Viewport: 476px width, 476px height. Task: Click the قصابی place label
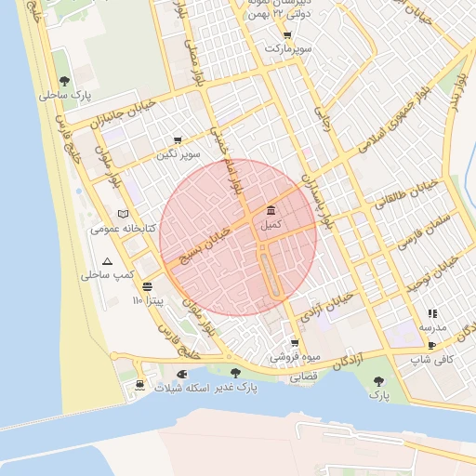(303, 377)
